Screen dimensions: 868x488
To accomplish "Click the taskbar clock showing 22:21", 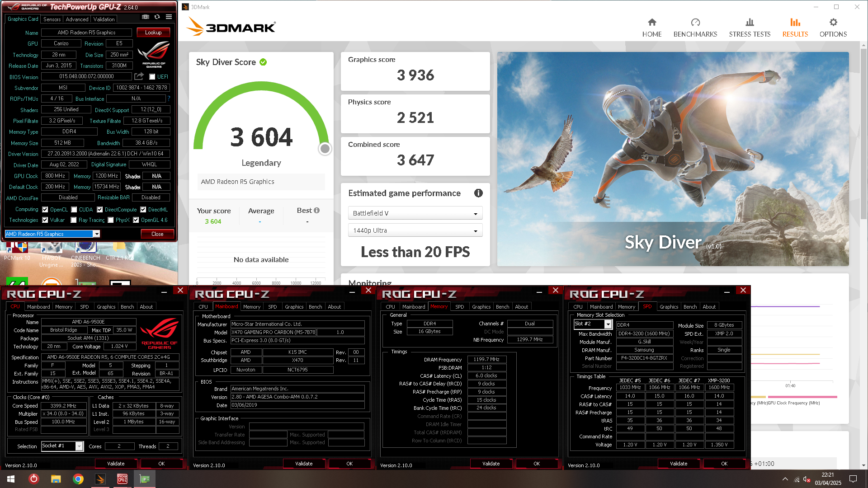I will pos(828,479).
